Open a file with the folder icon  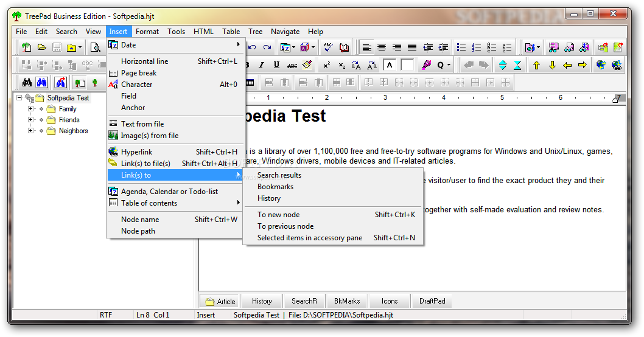[x=42, y=47]
